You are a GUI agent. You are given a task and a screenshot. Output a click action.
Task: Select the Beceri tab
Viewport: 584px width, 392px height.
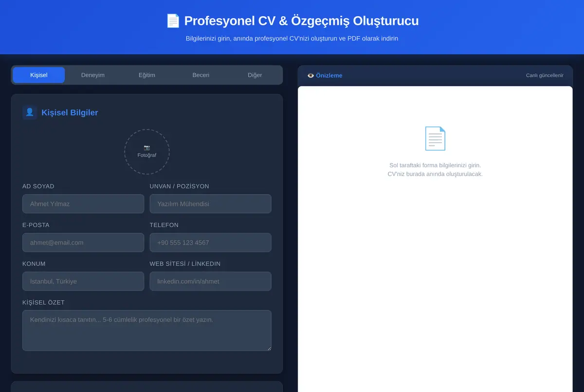201,75
